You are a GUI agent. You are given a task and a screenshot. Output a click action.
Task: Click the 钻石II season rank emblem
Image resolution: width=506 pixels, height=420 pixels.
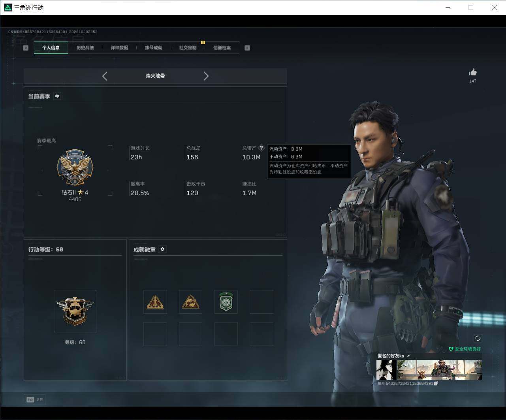pos(75,168)
